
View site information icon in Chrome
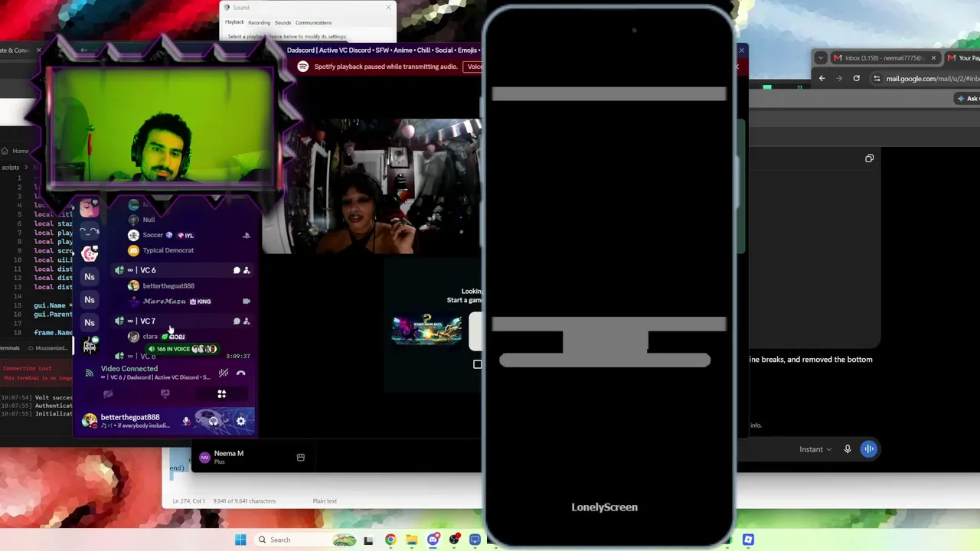877,78
